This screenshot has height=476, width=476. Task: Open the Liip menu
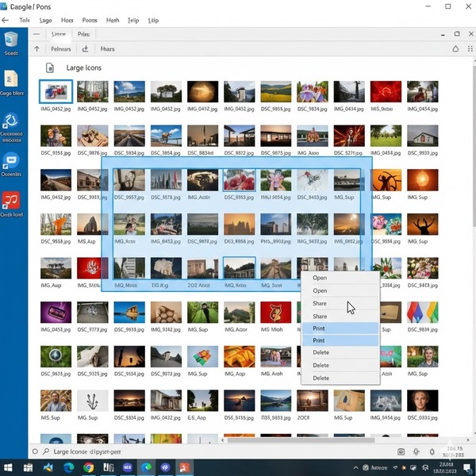(153, 21)
